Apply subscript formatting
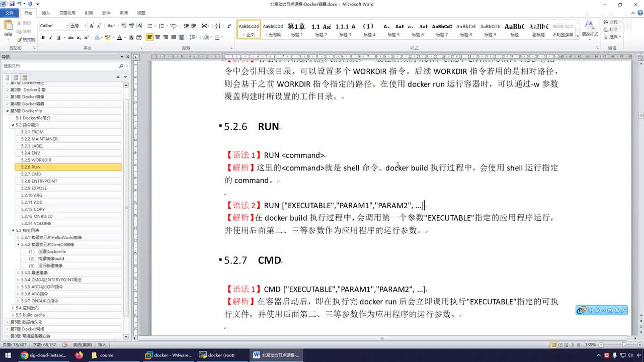Image resolution: width=644 pixels, height=362 pixels. (x=78, y=37)
